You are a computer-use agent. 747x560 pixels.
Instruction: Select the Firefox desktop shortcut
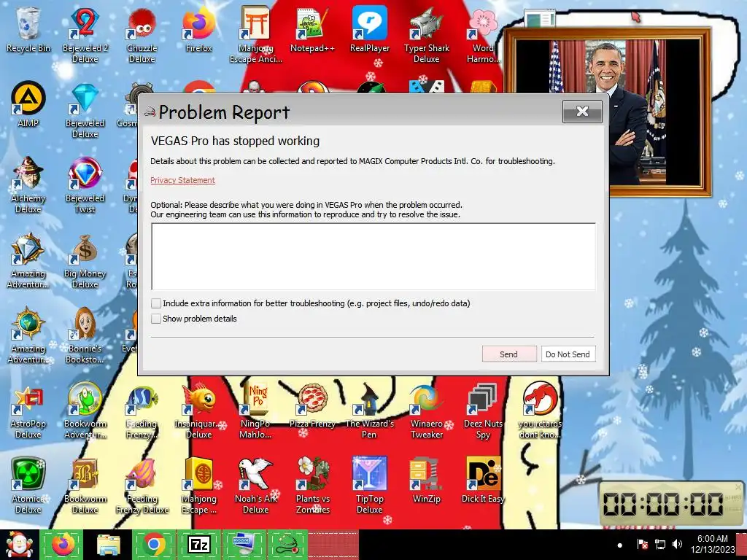(x=198, y=30)
